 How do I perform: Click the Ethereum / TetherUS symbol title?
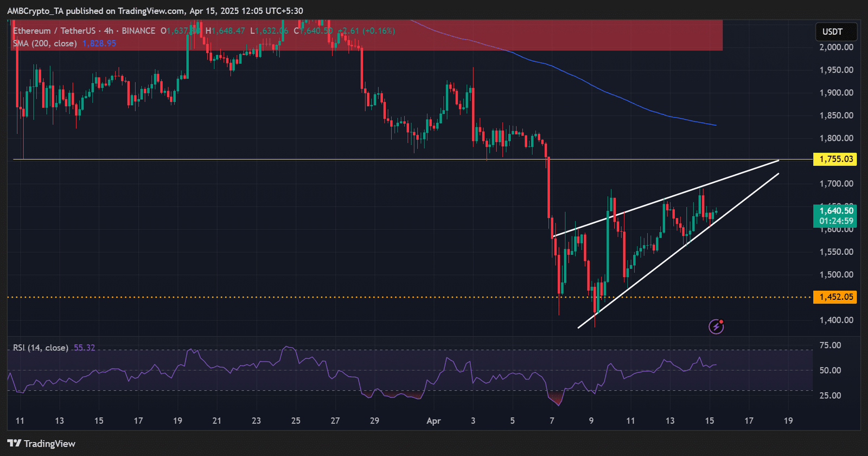point(54,31)
